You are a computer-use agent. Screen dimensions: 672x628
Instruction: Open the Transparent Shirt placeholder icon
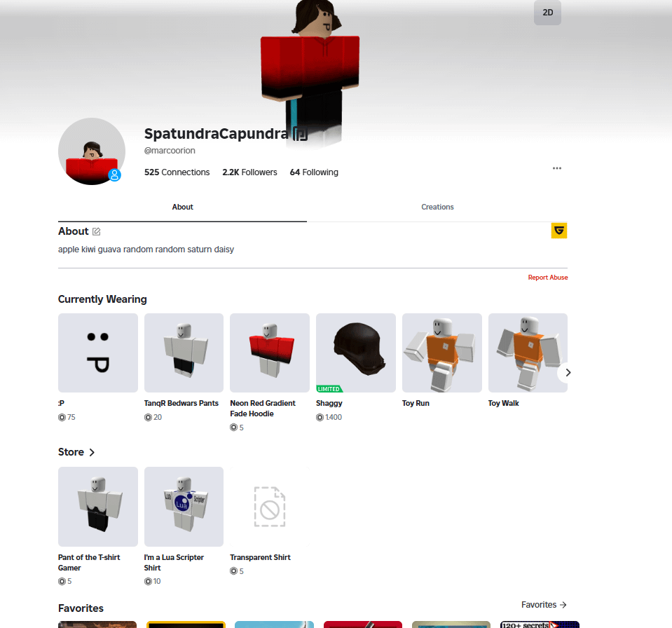270,507
